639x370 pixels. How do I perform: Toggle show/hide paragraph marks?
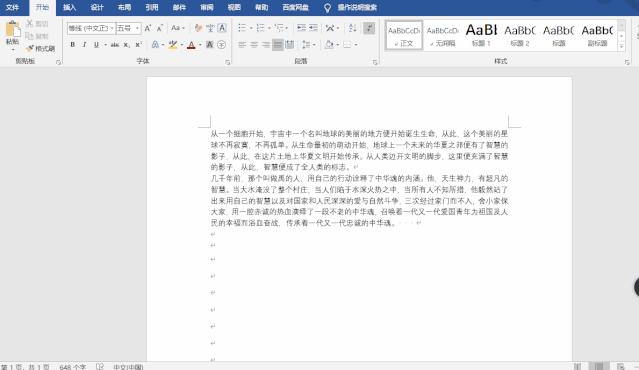(369, 28)
